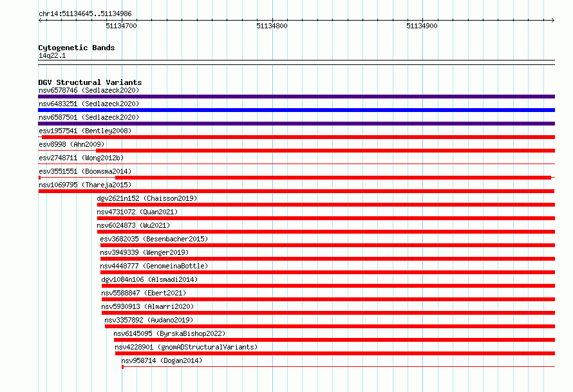Click the red bar under nsv1069795
Image resolution: width=573 pixels, height=392 pixels.
[x=296, y=191]
